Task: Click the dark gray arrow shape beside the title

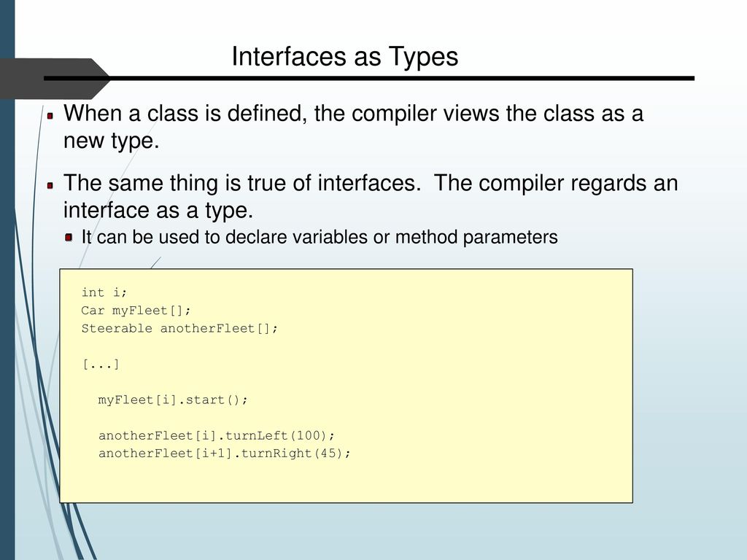Action: pyautogui.click(x=53, y=79)
